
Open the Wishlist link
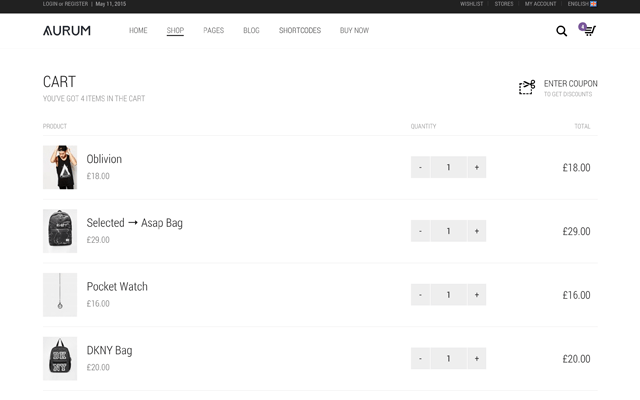click(x=472, y=4)
